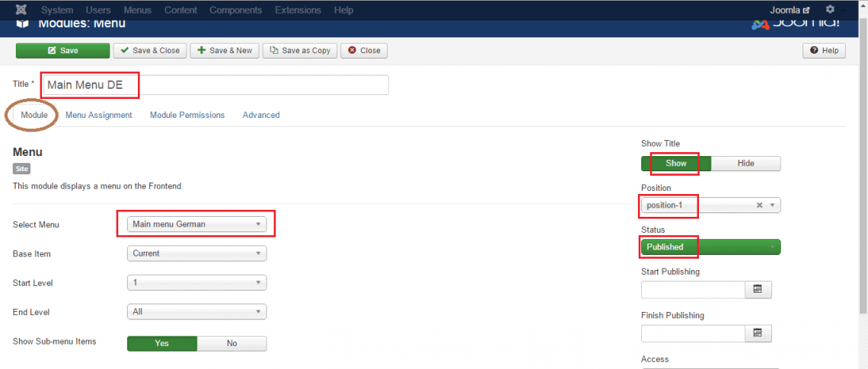Click the Help button
This screenshot has width=868, height=369.
click(x=824, y=50)
